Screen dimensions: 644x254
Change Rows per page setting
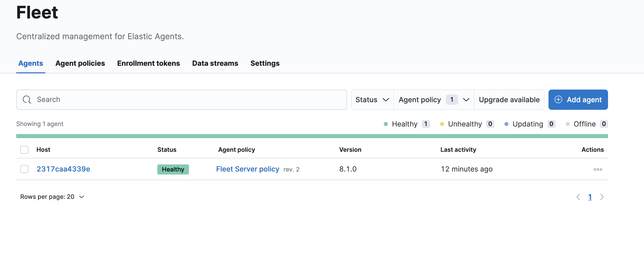click(52, 197)
